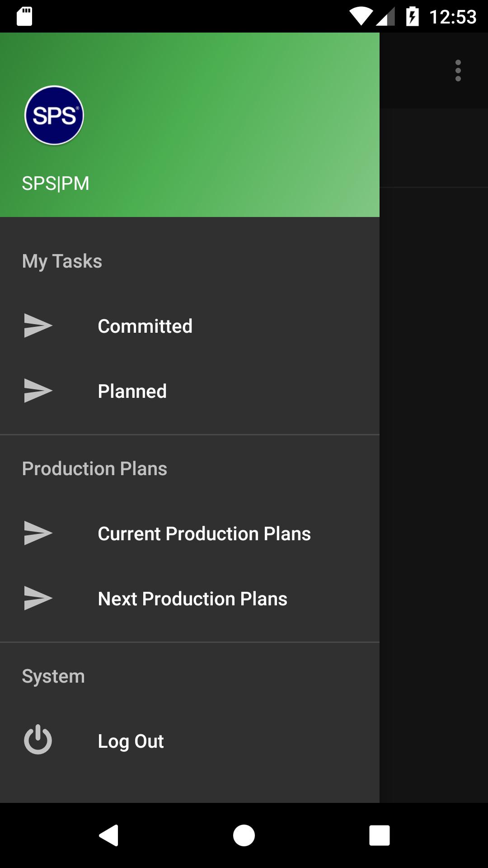488x868 pixels.
Task: Tap the Production Plans section header
Action: click(94, 469)
